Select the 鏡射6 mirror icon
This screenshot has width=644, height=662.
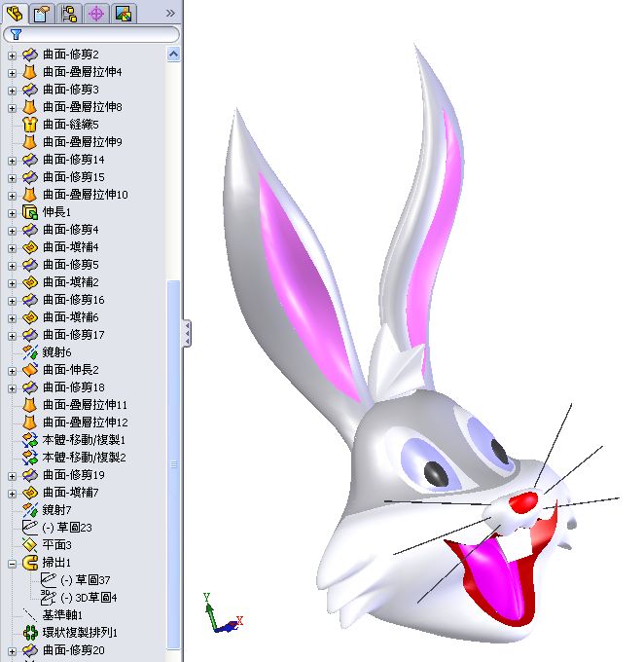click(x=30, y=352)
